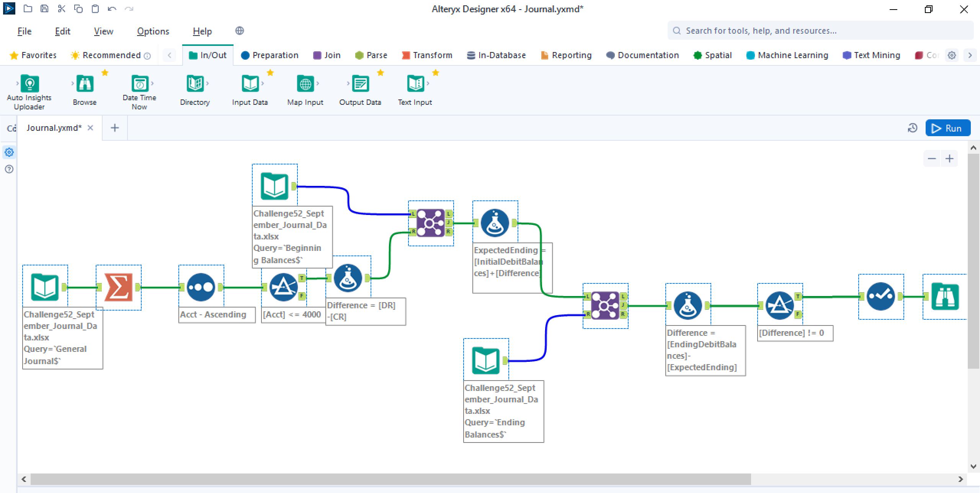Open the Transform tool category
This screenshot has height=493, width=980.
427,55
